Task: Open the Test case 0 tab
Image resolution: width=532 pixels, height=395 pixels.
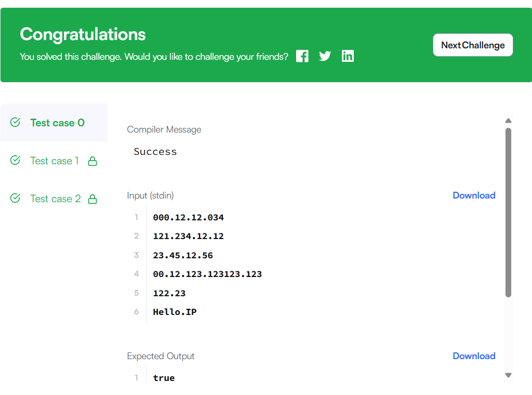Action: (x=54, y=123)
